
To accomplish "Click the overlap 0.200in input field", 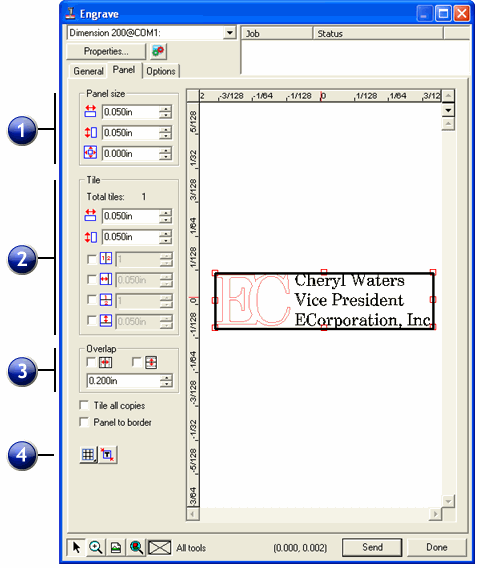I will point(123,381).
